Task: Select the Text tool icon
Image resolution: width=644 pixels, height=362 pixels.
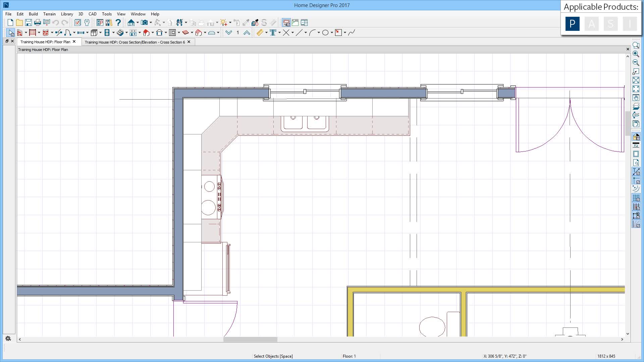Action: pyautogui.click(x=273, y=33)
